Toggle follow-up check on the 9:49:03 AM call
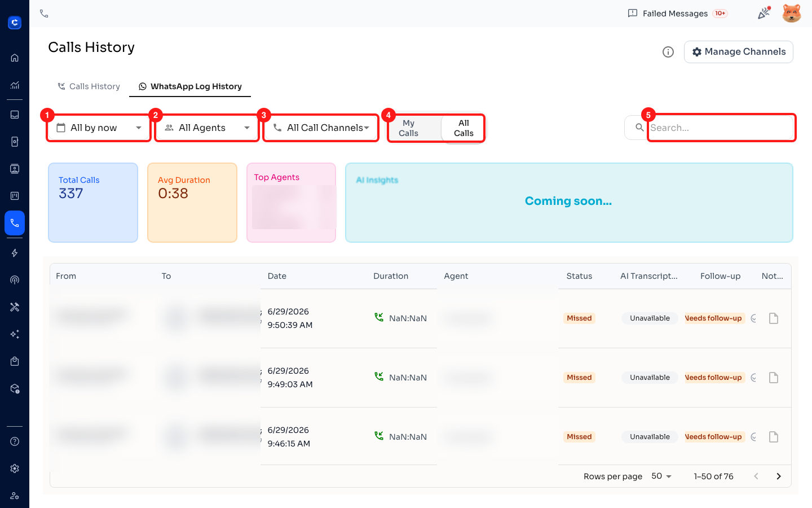This screenshot has width=812, height=508. [x=754, y=378]
